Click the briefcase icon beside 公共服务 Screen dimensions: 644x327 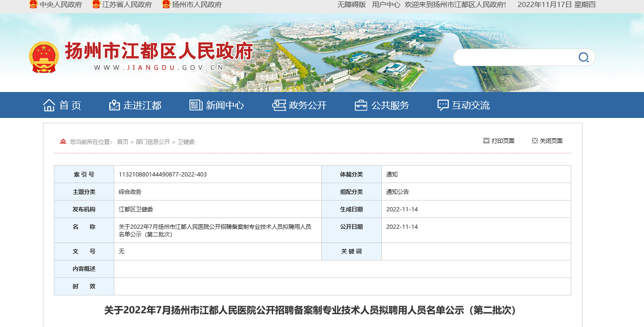pyautogui.click(x=361, y=105)
